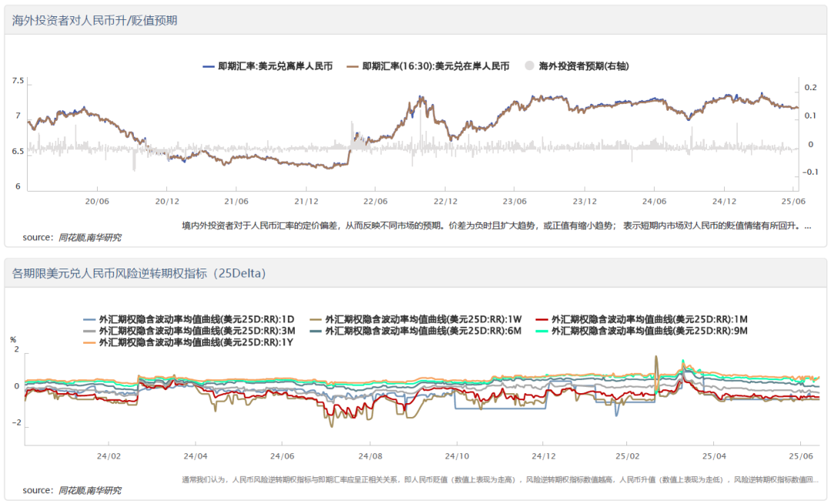
Task: Click the red RR:1M legend color marker
Action: point(542,319)
